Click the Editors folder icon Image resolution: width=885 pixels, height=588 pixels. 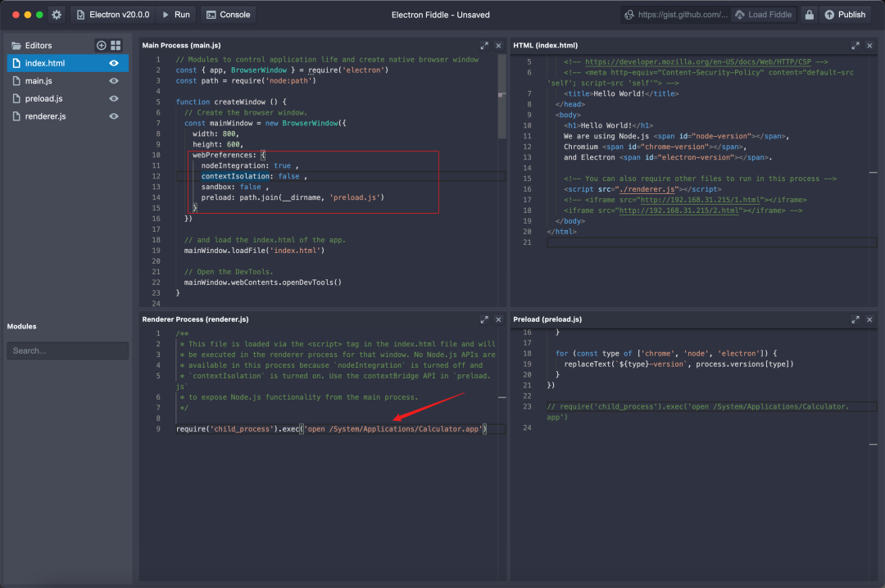(x=16, y=45)
